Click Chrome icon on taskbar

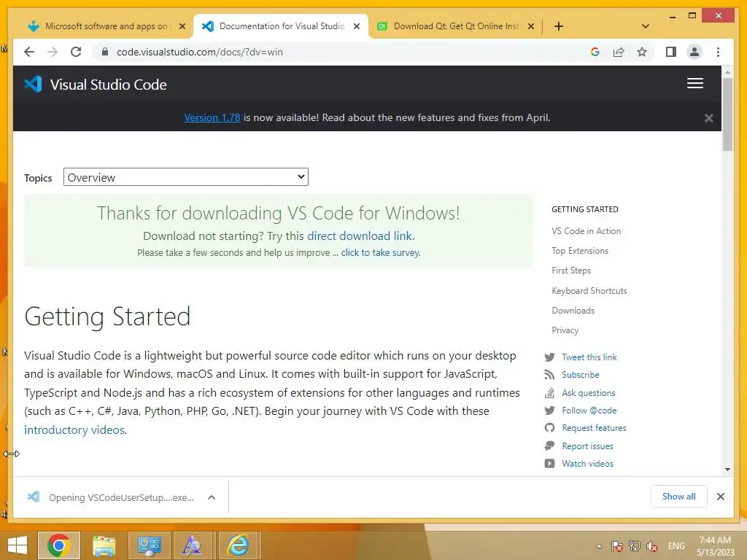(59, 545)
